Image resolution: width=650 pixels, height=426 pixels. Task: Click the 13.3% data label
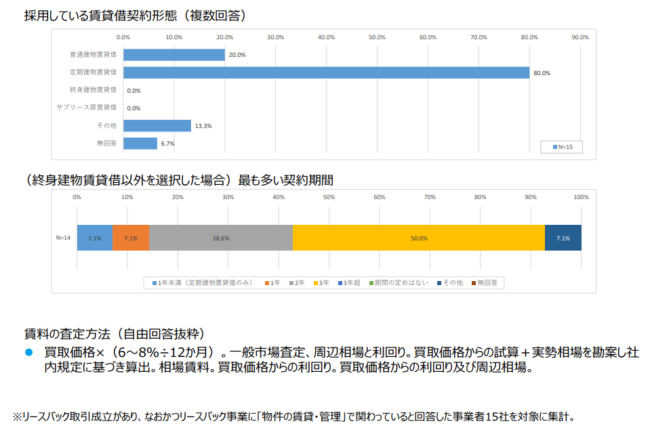tap(203, 126)
